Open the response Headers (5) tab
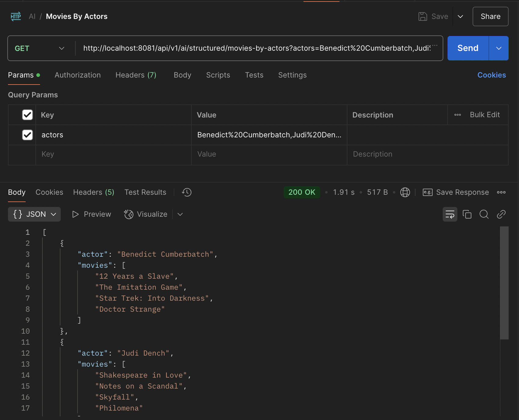The image size is (519, 420). [94, 192]
